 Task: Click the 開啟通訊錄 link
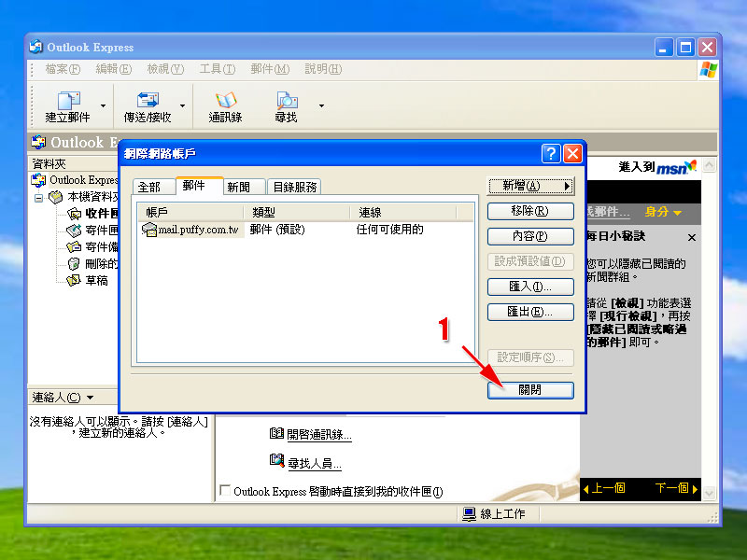tap(318, 435)
